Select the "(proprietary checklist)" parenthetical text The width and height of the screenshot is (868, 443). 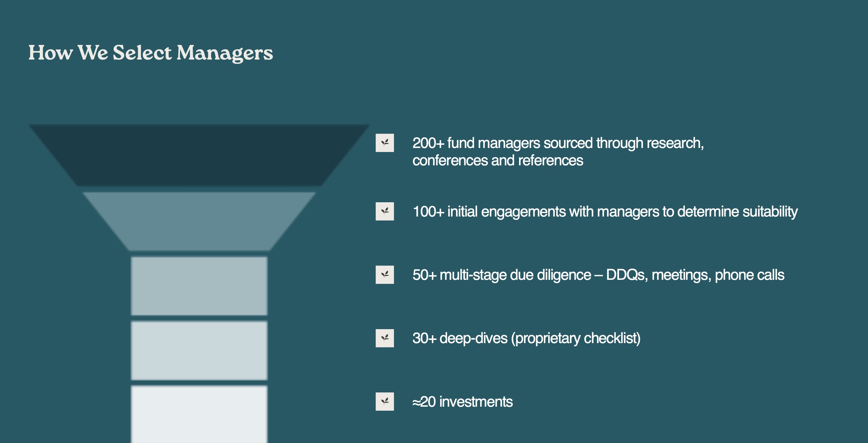(576, 338)
